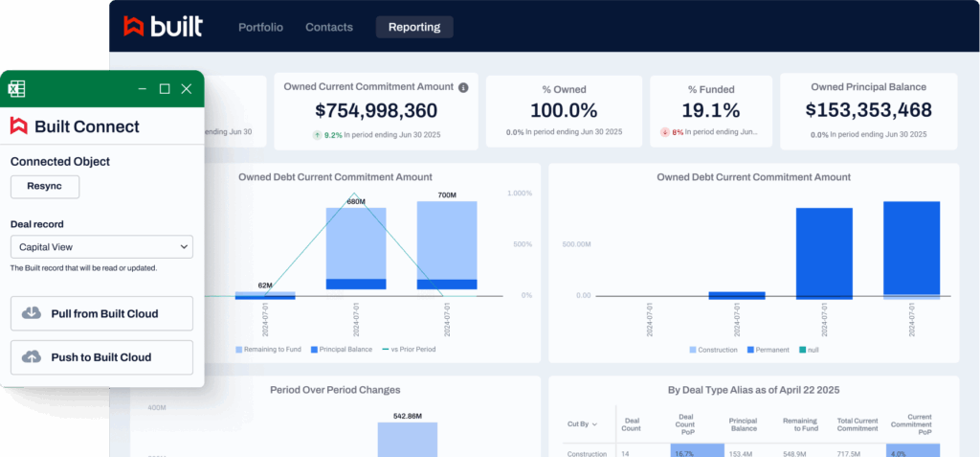Image resolution: width=980 pixels, height=457 pixels.
Task: Click the Built logo in header
Action: (x=163, y=27)
